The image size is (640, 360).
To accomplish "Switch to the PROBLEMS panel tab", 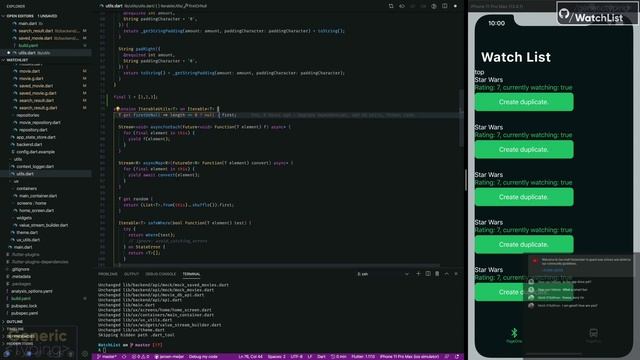I will pos(108,274).
